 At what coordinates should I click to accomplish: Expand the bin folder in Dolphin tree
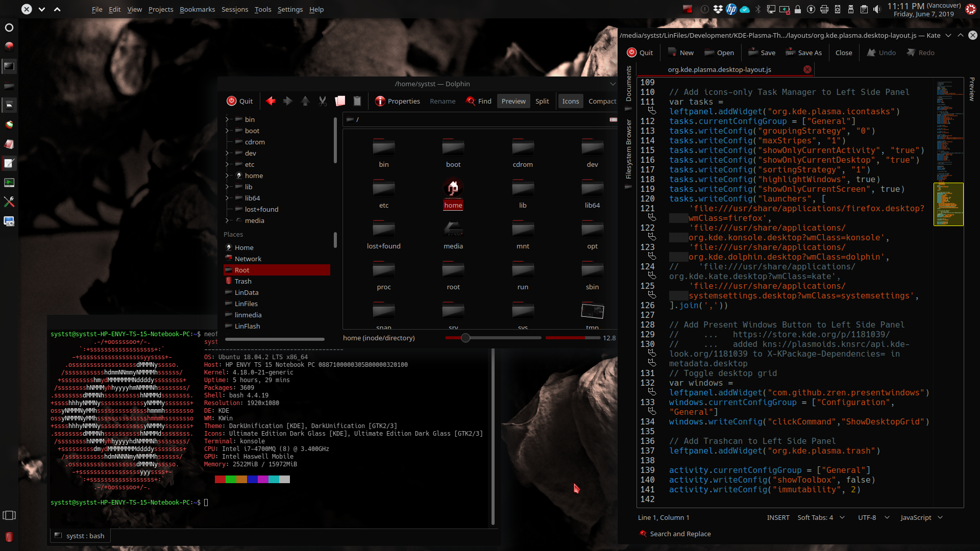click(x=227, y=119)
